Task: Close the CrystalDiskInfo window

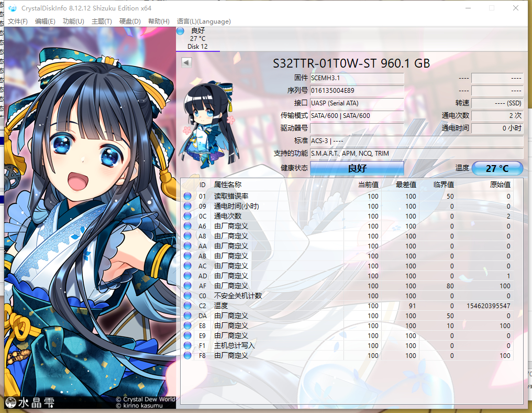Action: (x=516, y=8)
